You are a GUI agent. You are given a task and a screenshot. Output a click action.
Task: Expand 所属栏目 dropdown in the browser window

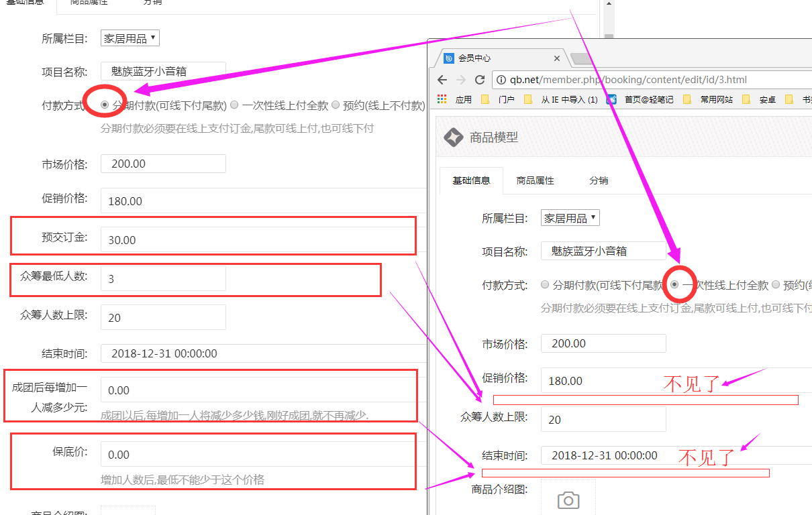click(570, 218)
